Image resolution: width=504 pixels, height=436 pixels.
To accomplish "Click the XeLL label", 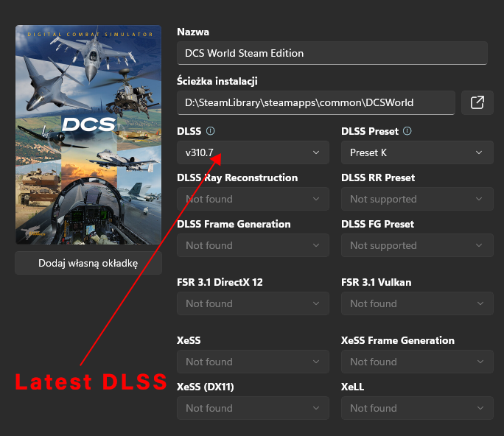I will point(353,387).
